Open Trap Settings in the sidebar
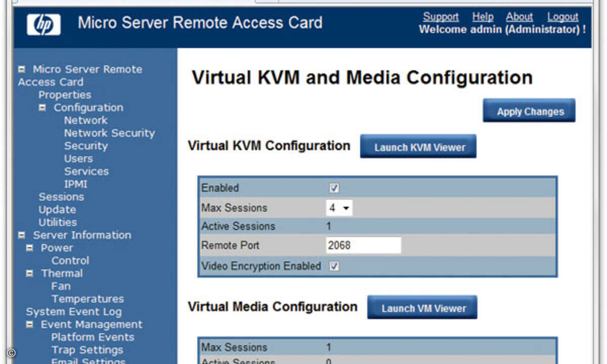Screen dimensions: 607x364 (87, 350)
